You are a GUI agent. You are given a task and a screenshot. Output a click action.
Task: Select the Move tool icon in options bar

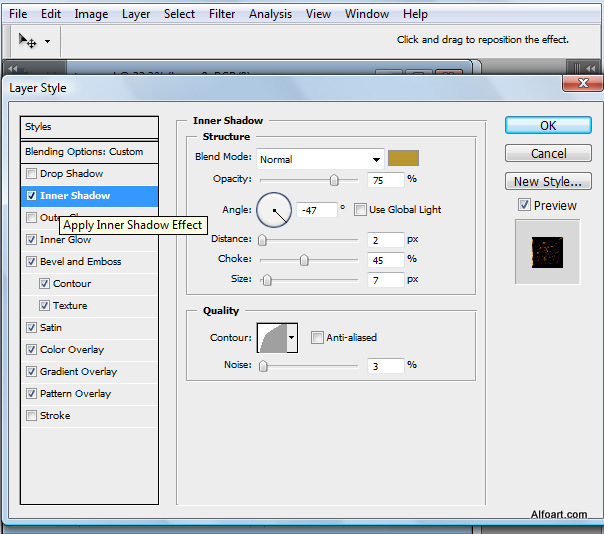pyautogui.click(x=28, y=41)
